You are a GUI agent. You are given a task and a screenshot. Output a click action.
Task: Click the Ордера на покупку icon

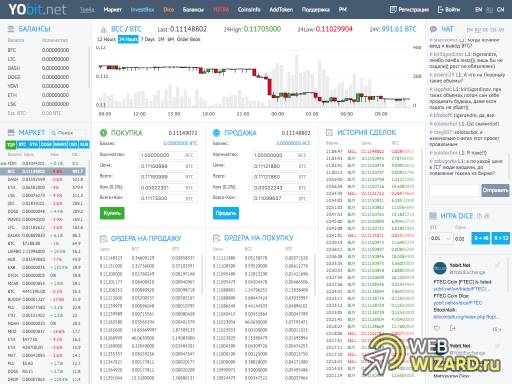click(217, 238)
